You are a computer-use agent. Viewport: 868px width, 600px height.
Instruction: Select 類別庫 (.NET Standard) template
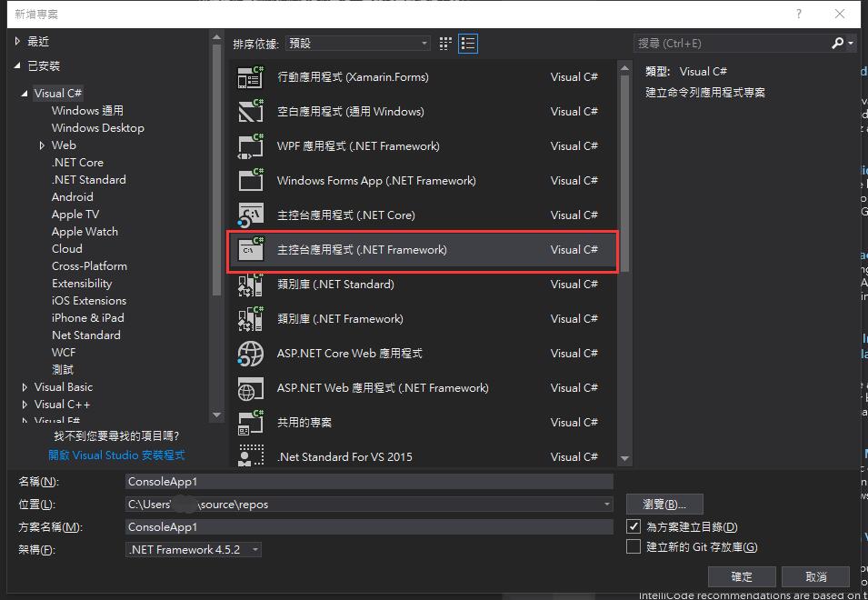[424, 285]
